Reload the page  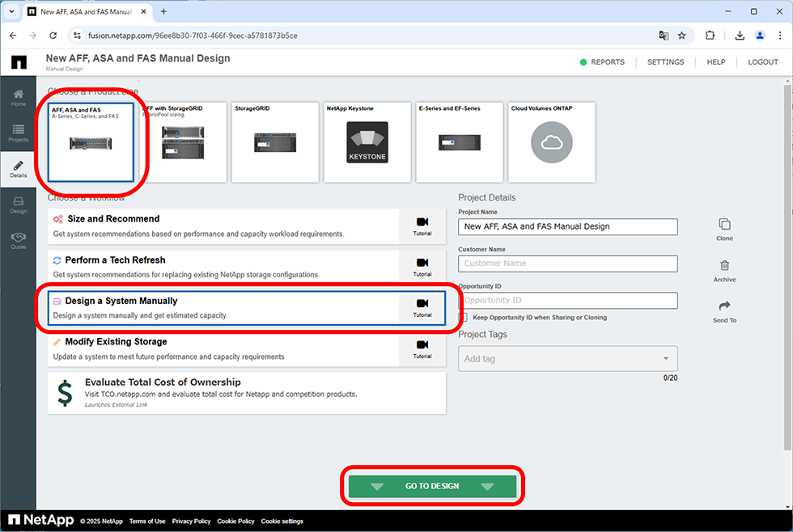click(x=53, y=36)
